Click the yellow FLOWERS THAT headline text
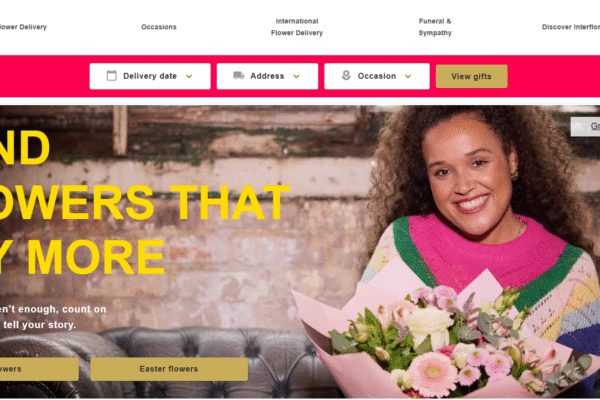This screenshot has width=600, height=400. click(x=144, y=203)
